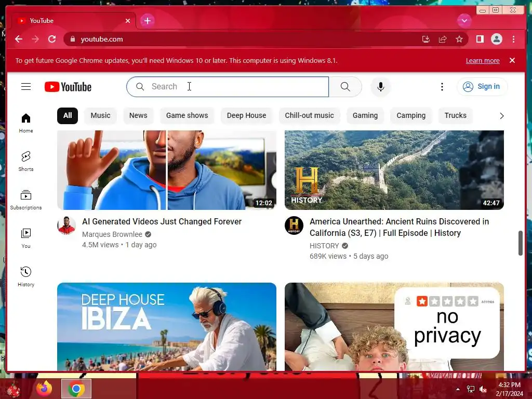
Task: Click the AI Generated Videos thumbnail
Action: [167, 170]
